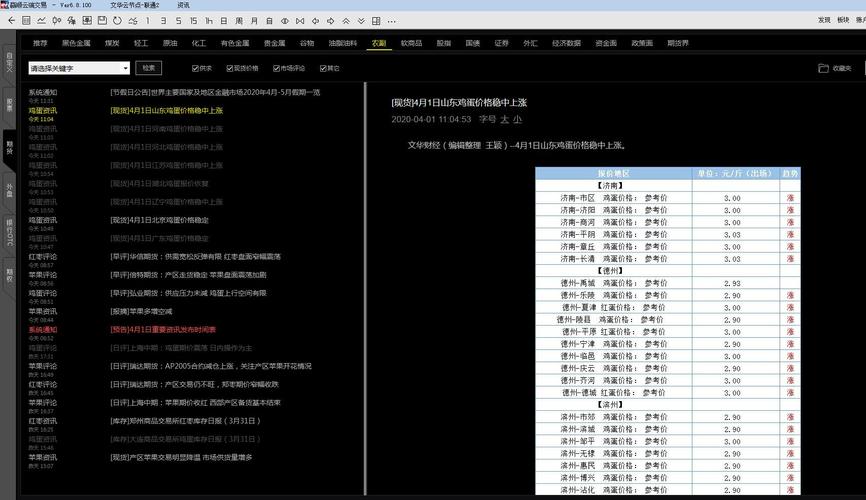Switch to the 推荐 tab
This screenshot has height=500, width=866.
(x=40, y=43)
